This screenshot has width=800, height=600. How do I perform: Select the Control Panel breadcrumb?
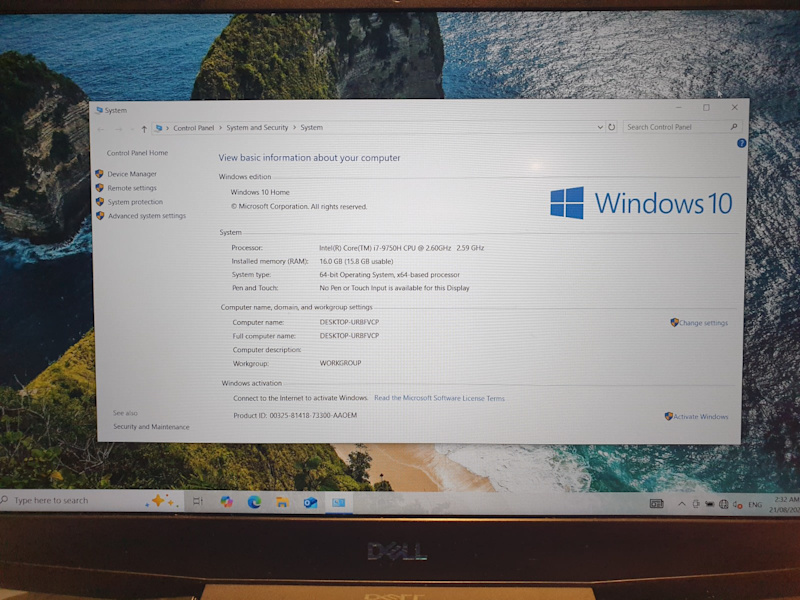(x=193, y=128)
